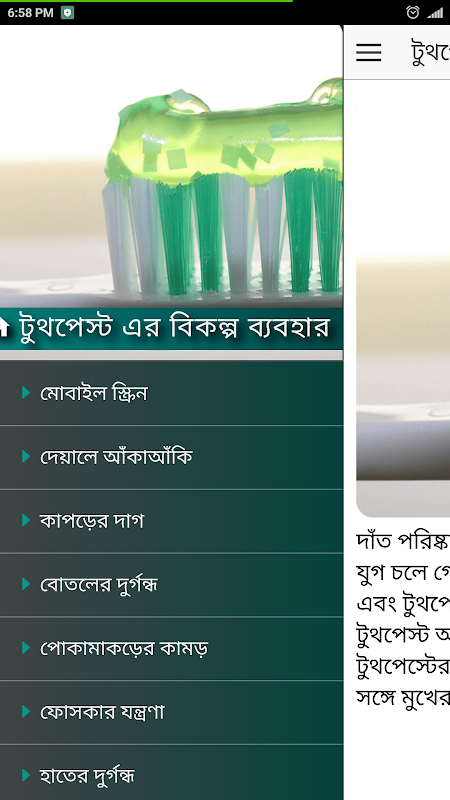Open the মোবাইল স্ক্রিন menu item
Viewport: 450px width, 800px height.
171,393
